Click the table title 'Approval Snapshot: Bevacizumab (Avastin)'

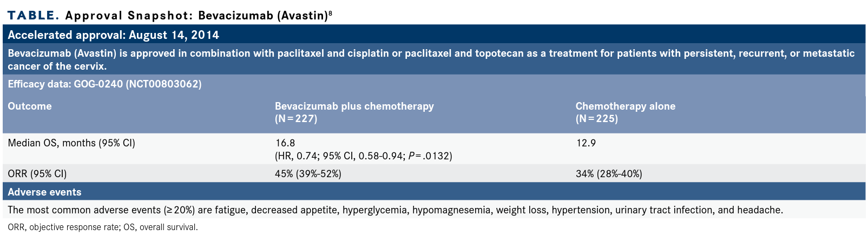(x=196, y=15)
